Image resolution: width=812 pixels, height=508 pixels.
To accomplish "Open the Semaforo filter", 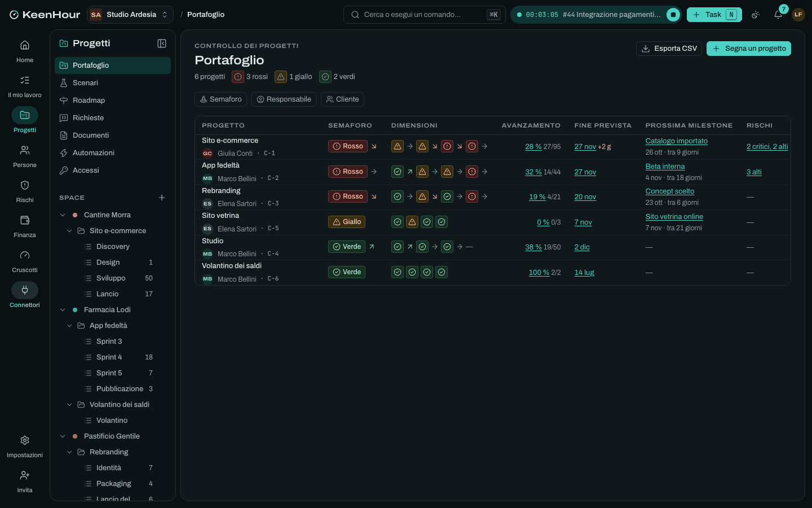I will click(x=220, y=99).
